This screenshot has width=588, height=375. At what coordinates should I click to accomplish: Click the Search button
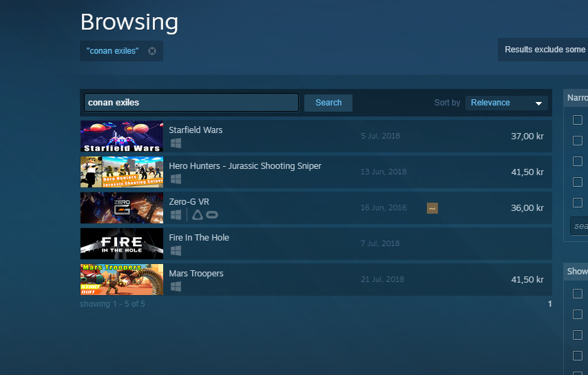point(328,103)
